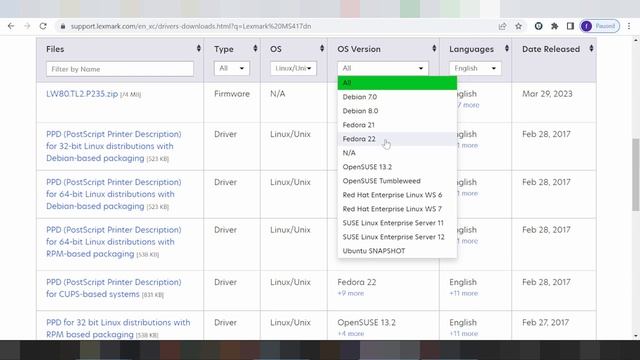Expand +11 more languages in CUPS row

click(463, 293)
